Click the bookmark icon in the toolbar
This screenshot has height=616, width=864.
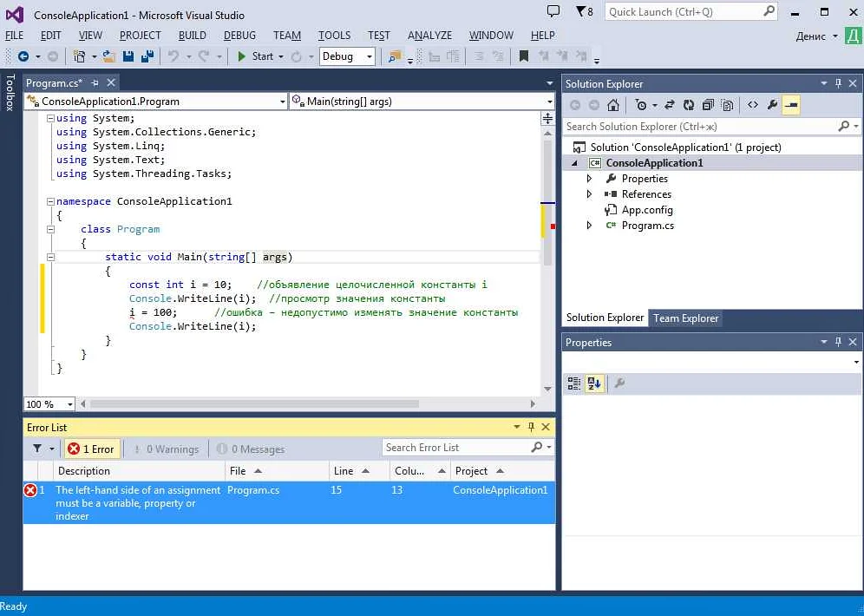tap(523, 56)
